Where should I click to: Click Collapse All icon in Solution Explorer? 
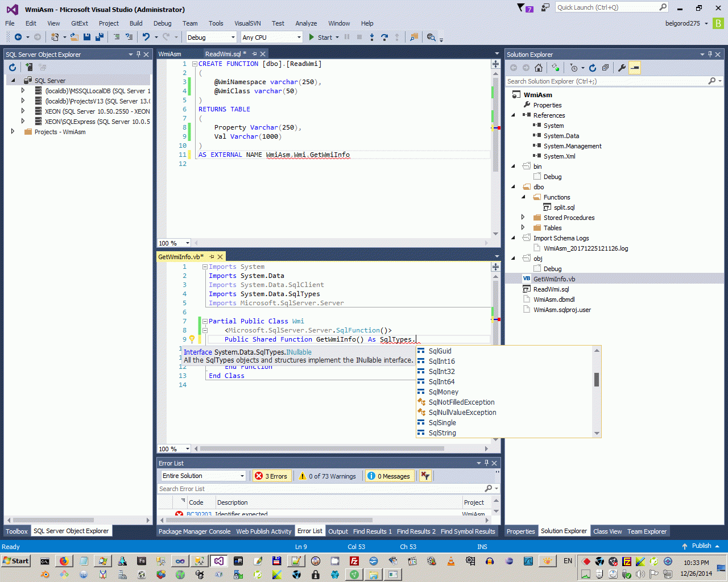pyautogui.click(x=605, y=68)
